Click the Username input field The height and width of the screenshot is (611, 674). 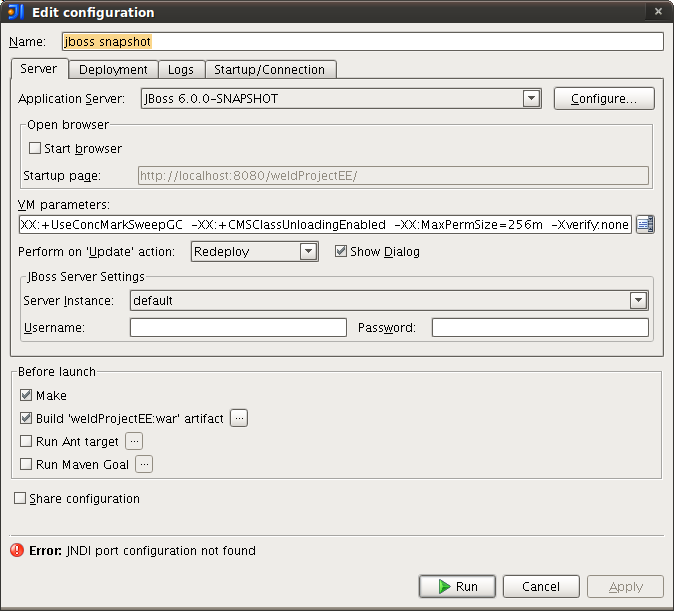[x=238, y=328]
